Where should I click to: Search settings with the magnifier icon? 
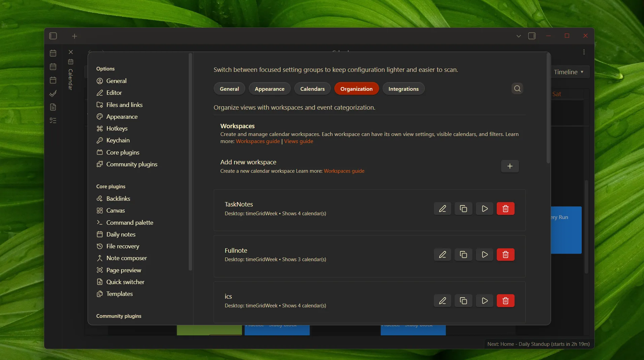pos(517,88)
